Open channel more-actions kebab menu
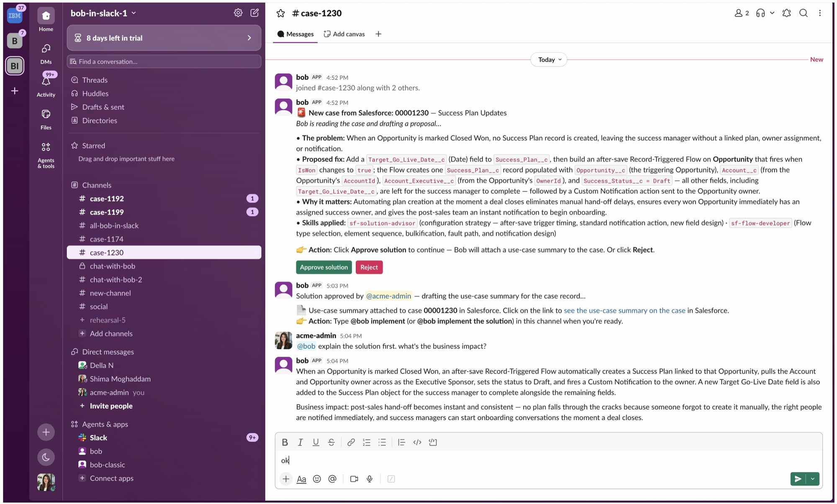The image size is (837, 504). 820,13
